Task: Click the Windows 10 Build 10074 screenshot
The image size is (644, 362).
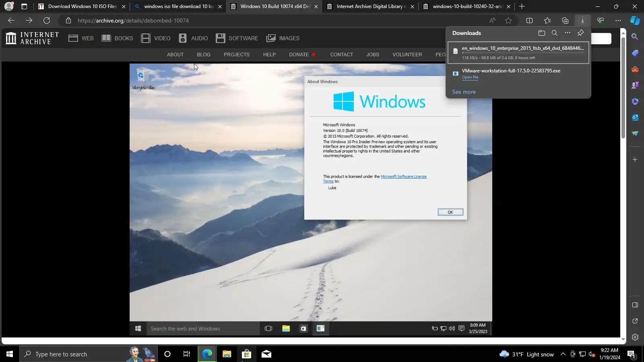Action: click(x=311, y=200)
